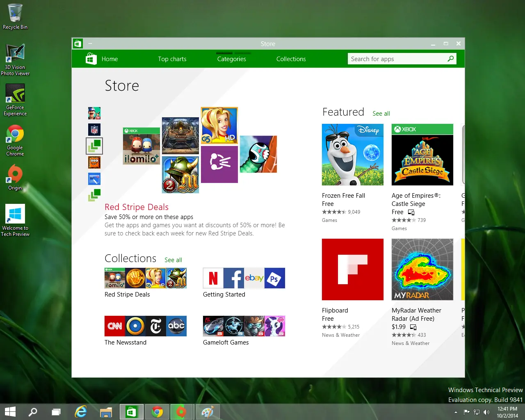
Task: Open the green helmet Mahjong 2 tile
Action: [x=180, y=175]
